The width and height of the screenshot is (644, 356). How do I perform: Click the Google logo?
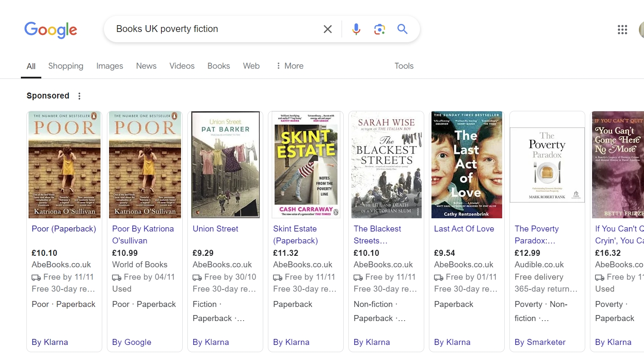tap(51, 30)
